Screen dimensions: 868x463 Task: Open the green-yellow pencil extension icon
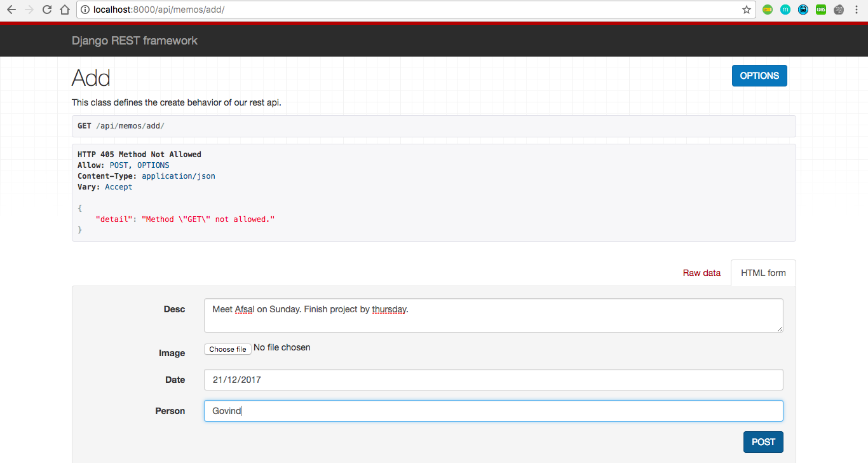[768, 10]
